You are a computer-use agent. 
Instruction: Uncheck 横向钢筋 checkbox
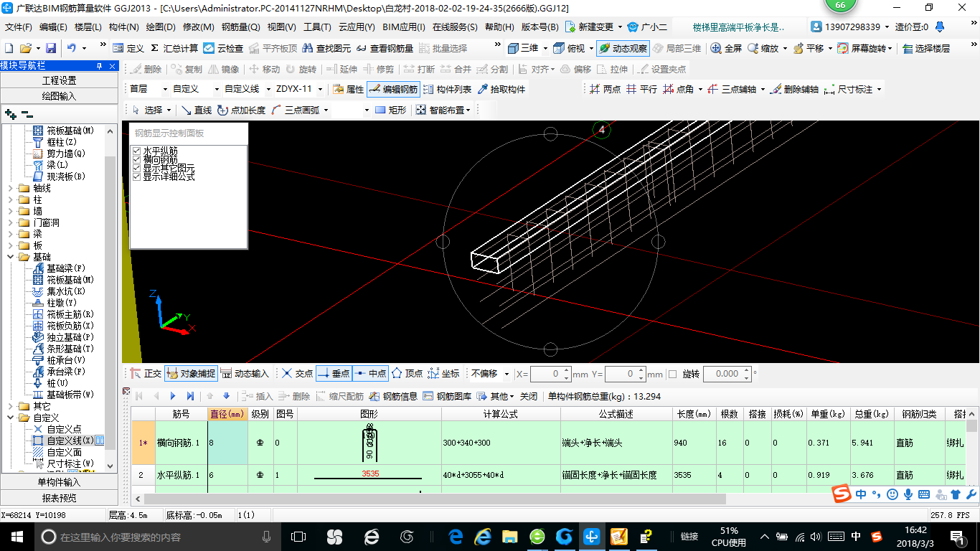137,159
